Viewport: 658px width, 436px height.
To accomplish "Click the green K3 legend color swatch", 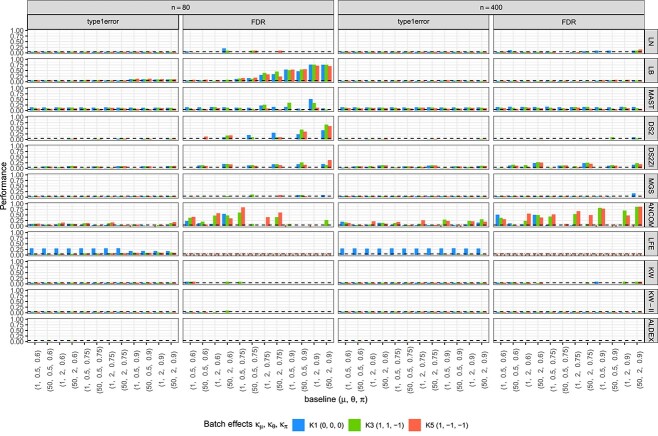I will [355, 425].
